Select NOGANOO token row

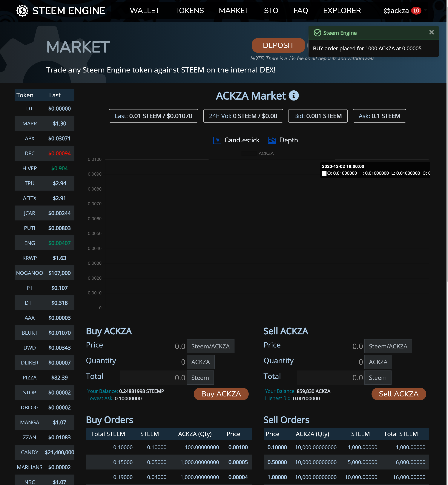click(44, 273)
